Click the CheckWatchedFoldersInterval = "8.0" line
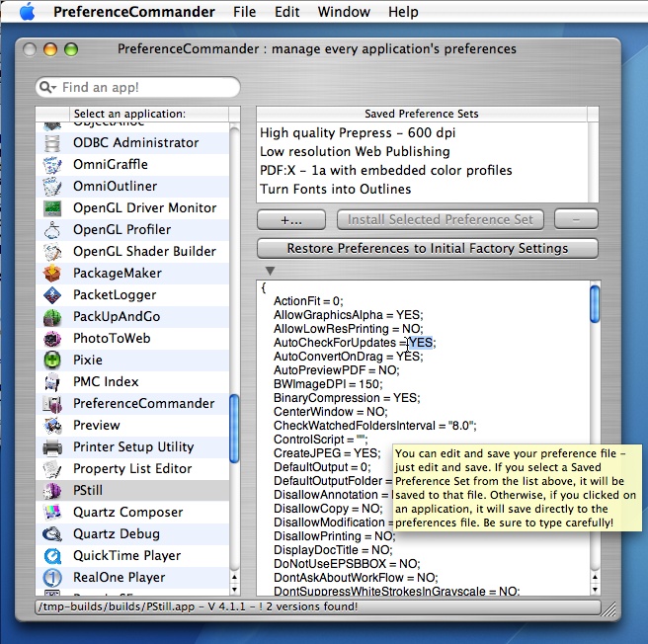 pyautogui.click(x=374, y=426)
